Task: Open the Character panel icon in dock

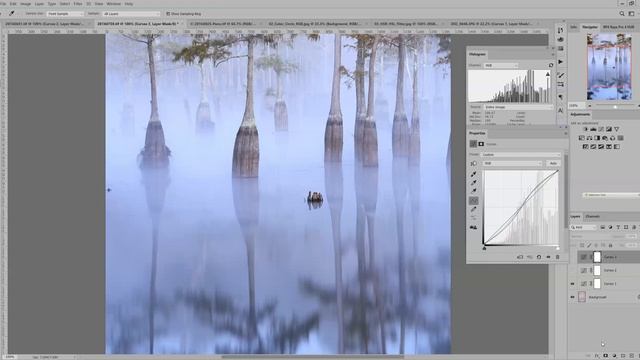Action: coord(560,110)
